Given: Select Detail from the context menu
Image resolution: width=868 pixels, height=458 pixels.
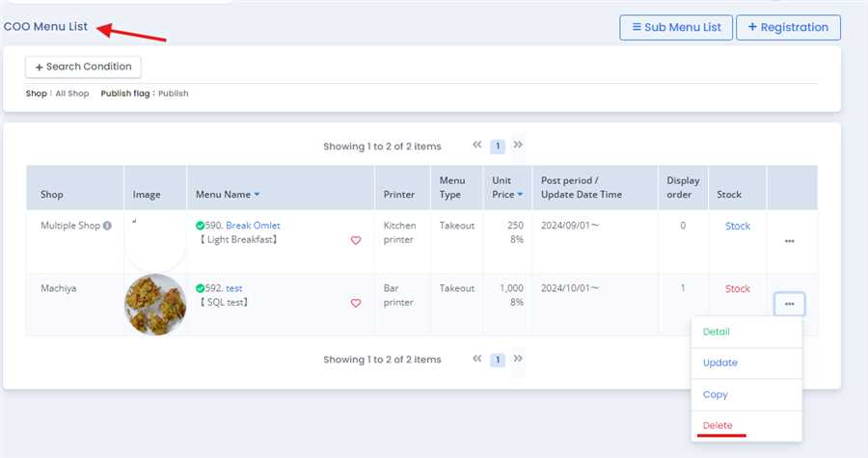Looking at the screenshot, I should (717, 332).
